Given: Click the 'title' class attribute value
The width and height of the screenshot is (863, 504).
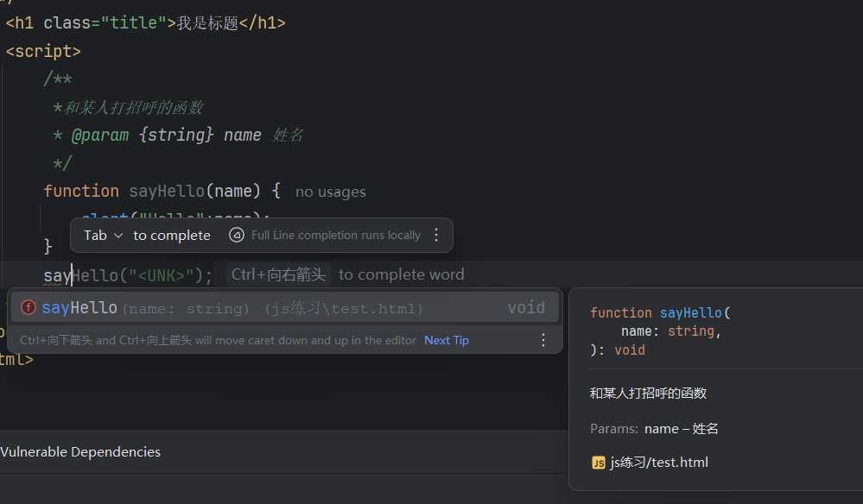Looking at the screenshot, I should 134,23.
